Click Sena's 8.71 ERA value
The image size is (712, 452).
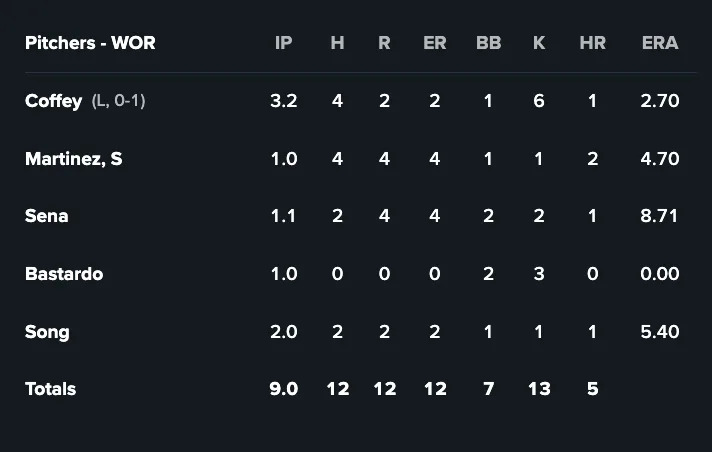(660, 216)
